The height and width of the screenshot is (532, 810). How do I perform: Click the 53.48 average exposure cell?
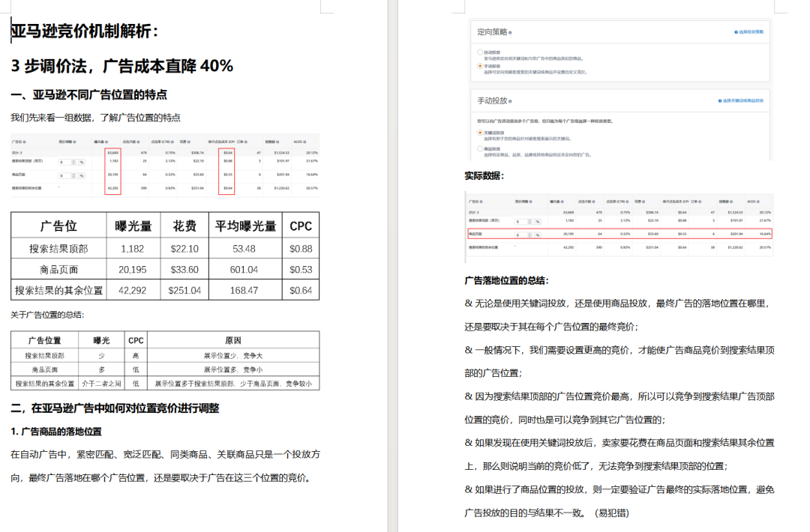[x=244, y=249]
